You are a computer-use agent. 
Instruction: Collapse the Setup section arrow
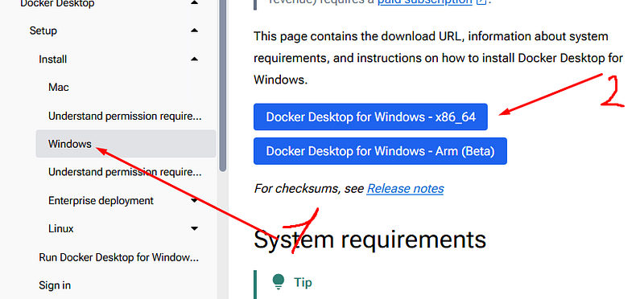[x=195, y=31]
